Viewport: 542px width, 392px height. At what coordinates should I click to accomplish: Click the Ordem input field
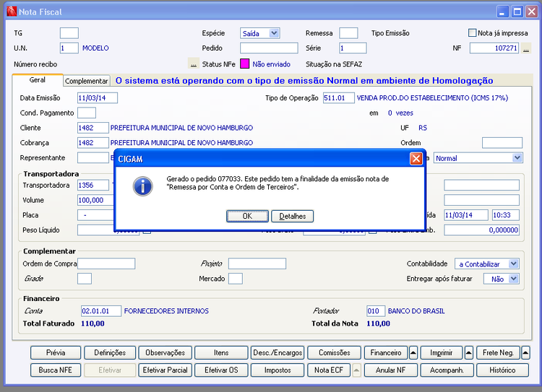[502, 143]
